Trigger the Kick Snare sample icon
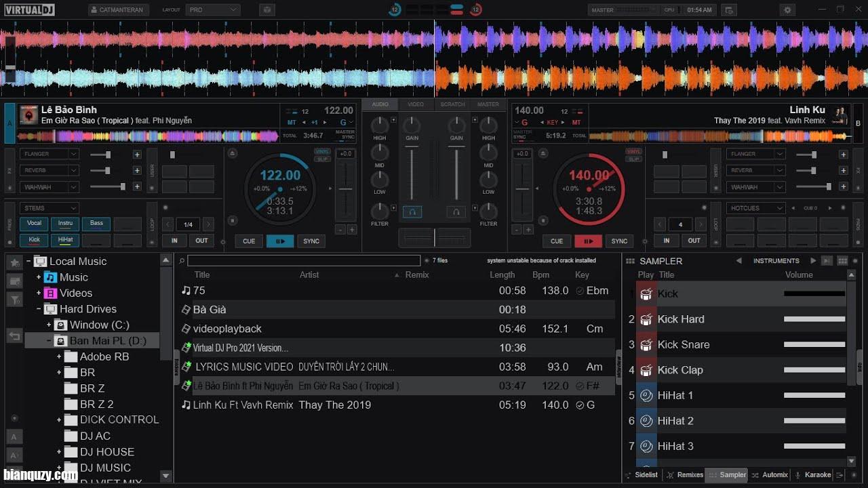Screen dimensions: 868x488 point(646,345)
